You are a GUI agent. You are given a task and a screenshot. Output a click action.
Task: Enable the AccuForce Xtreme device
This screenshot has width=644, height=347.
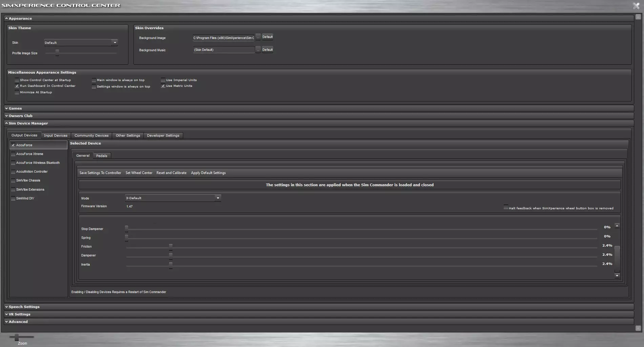click(13, 154)
